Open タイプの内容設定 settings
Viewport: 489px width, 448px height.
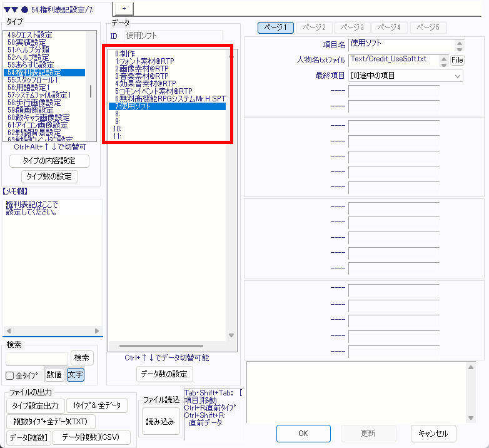(x=49, y=161)
